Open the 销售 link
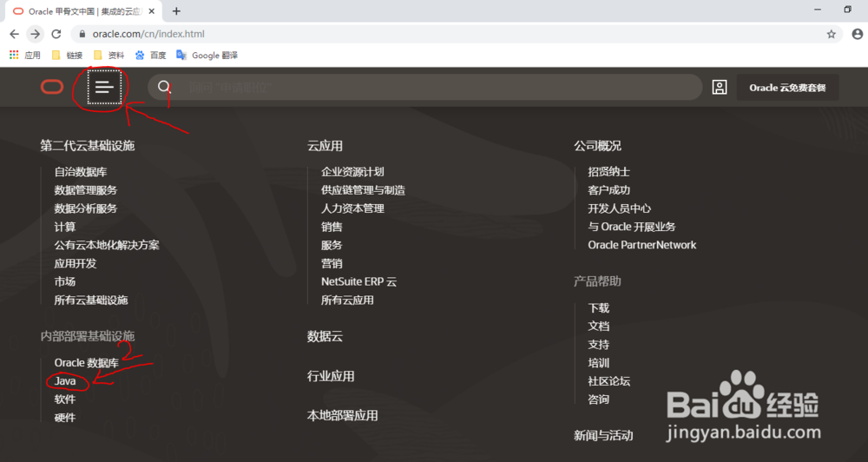The width and height of the screenshot is (868, 462). 332,227
